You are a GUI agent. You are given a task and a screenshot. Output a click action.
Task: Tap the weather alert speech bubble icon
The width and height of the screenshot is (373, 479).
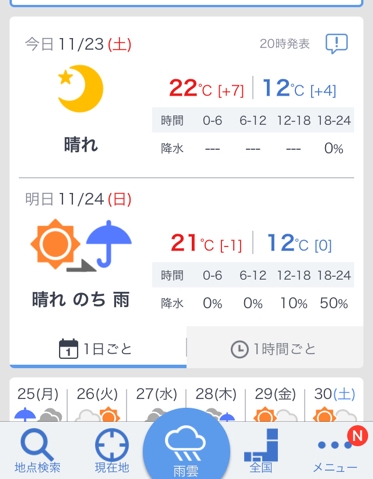(337, 44)
